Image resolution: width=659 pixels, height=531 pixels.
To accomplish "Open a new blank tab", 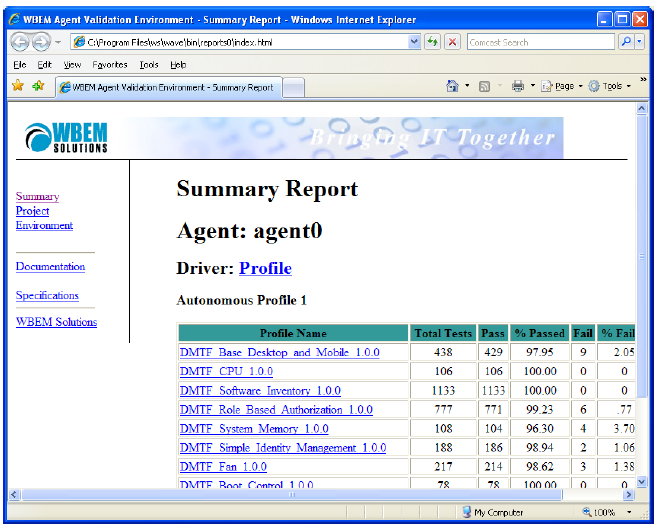I will coord(293,88).
